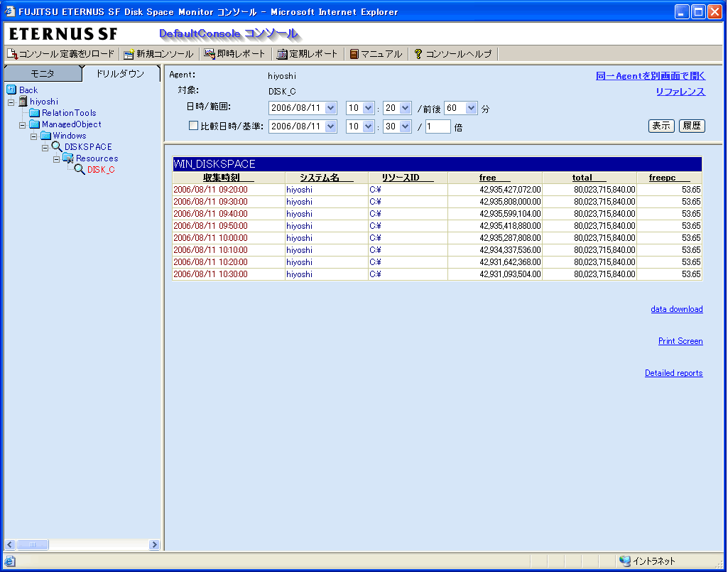Click the 履歴 button
728x572 pixels.
point(692,126)
